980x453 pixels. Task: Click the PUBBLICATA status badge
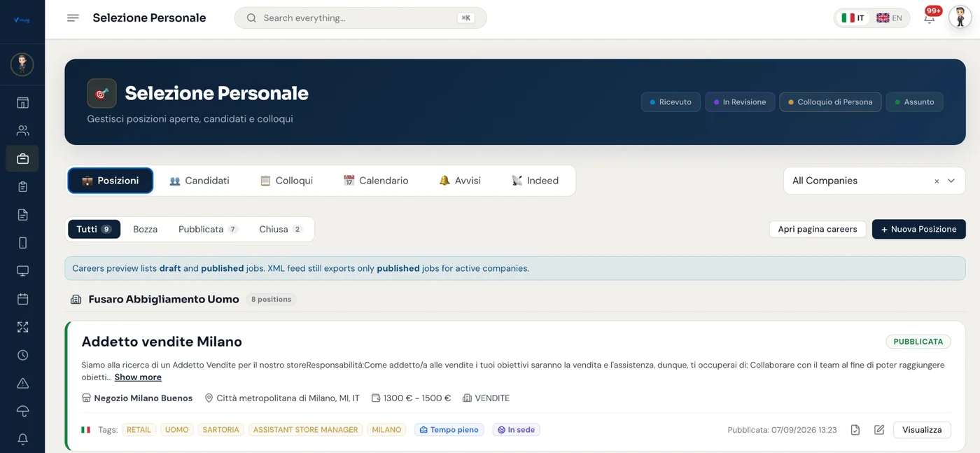coord(918,342)
